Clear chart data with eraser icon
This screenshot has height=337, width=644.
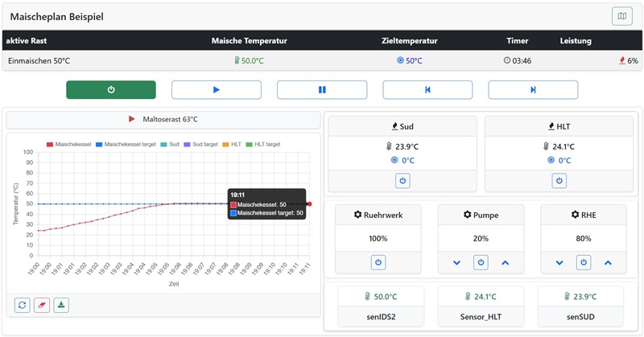click(42, 305)
